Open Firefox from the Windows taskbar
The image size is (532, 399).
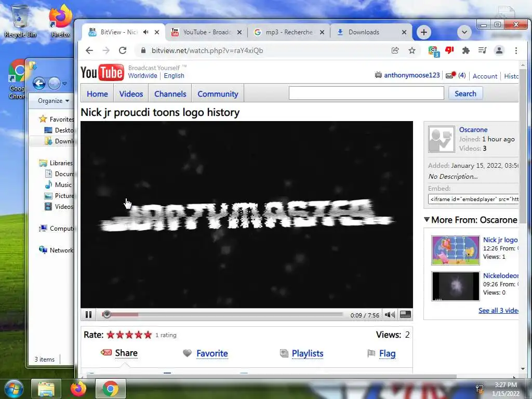coord(78,389)
